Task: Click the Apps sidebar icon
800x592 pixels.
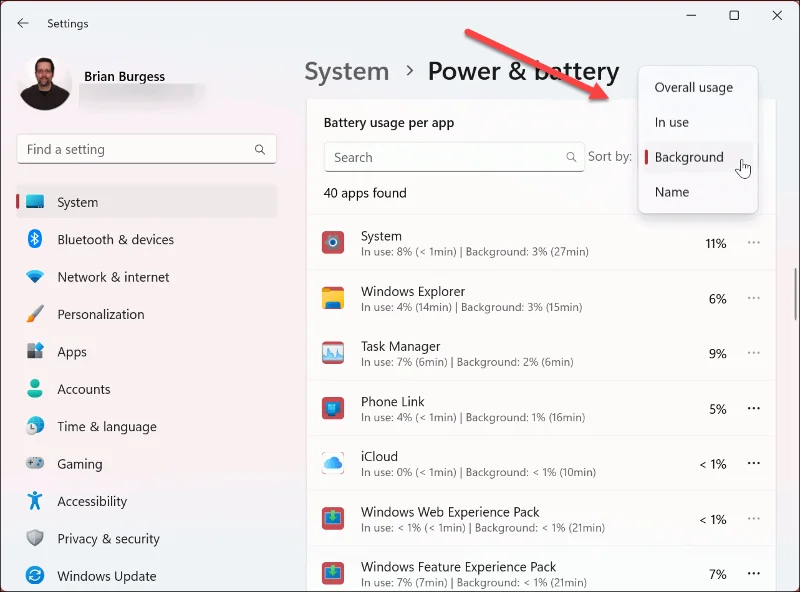Action: (x=35, y=351)
